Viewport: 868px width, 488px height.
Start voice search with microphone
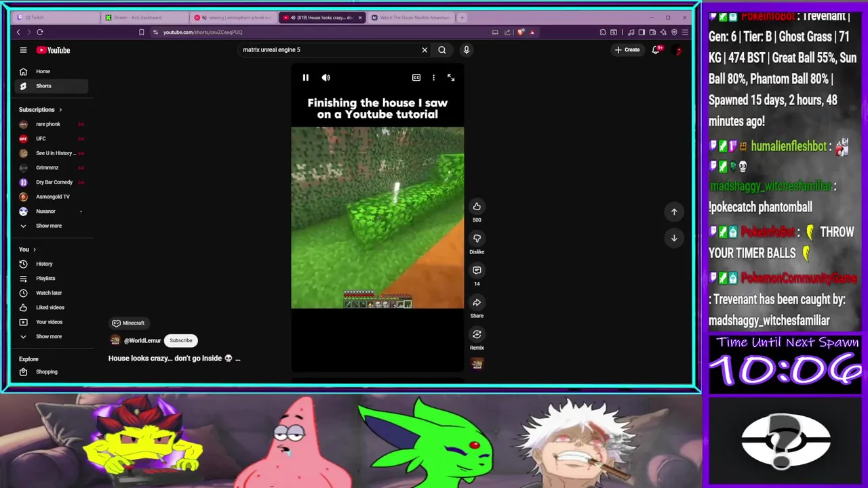tap(467, 49)
